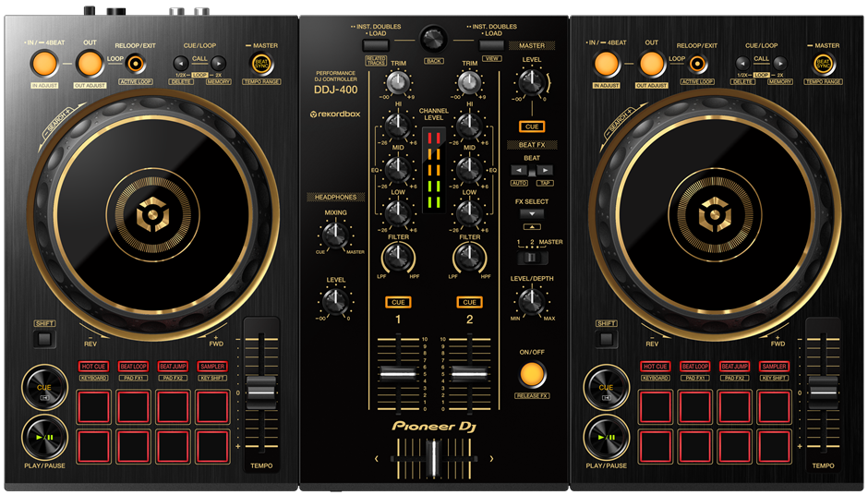The height and width of the screenshot is (495, 868).
Task: Click the left deck IN/4BEAT loop button
Action: pos(44,64)
